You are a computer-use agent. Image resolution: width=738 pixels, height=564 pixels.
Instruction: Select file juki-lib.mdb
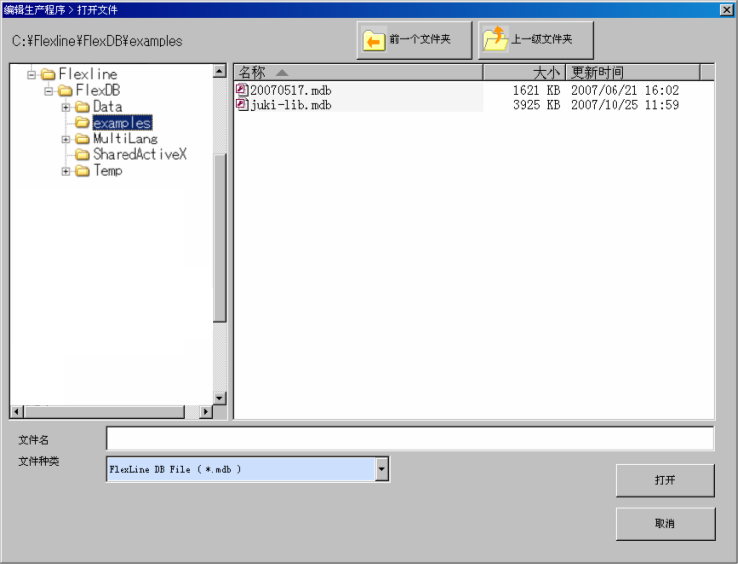click(291, 105)
